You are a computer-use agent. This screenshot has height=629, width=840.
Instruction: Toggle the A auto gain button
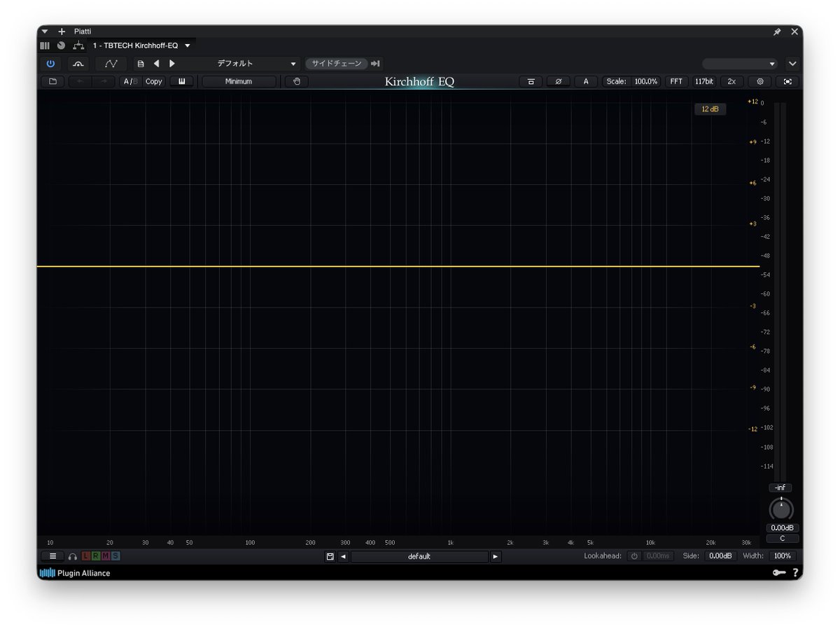586,81
